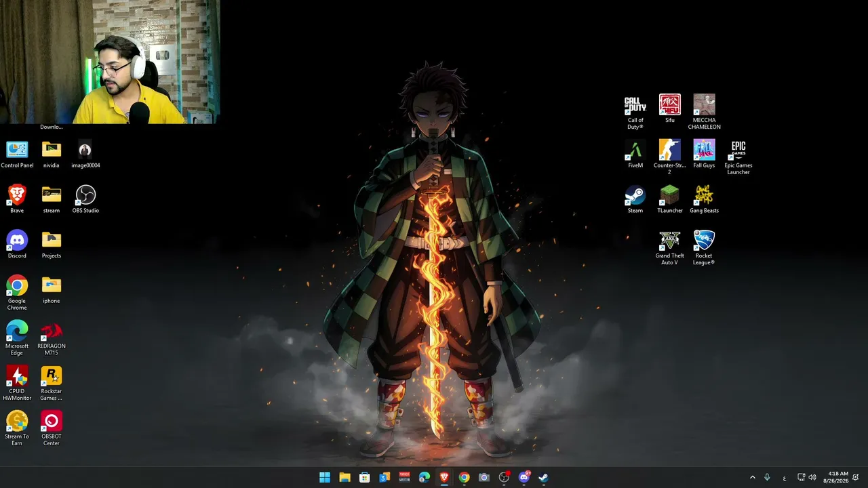868x488 pixels.
Task: Select the Microsoft Edge desktop shortcut
Action: coord(17,338)
